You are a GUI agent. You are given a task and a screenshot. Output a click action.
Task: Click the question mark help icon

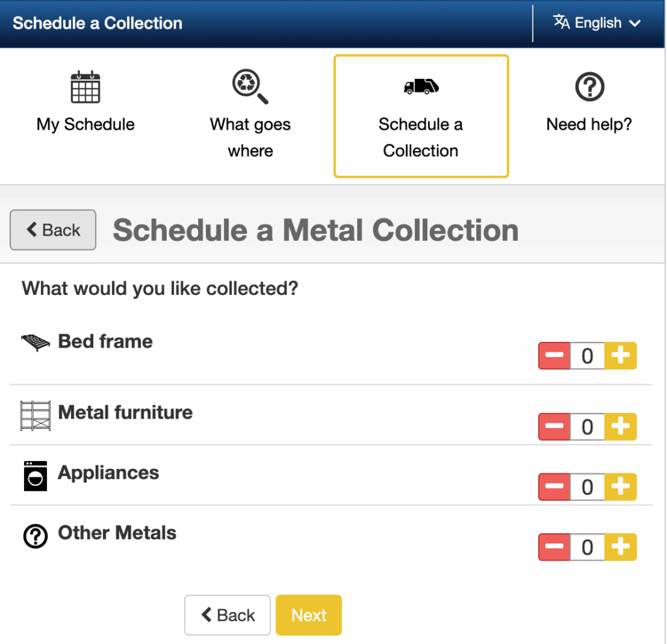(589, 87)
